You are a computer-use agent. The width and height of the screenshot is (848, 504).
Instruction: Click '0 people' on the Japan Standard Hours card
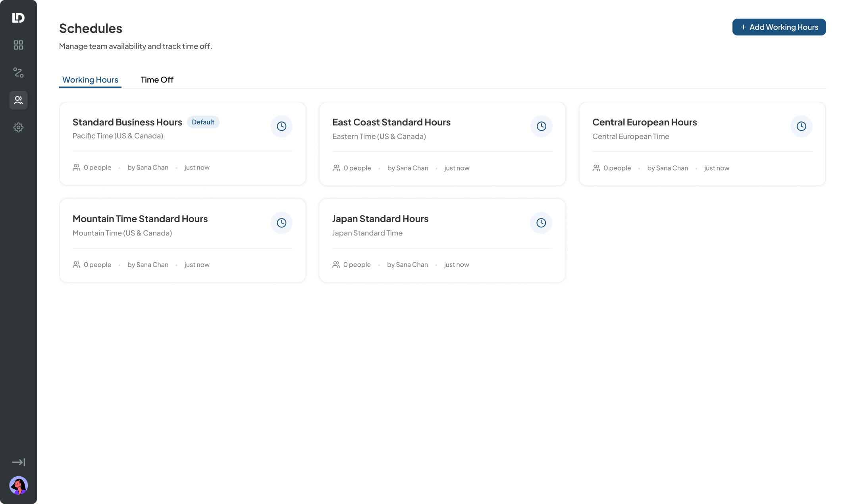click(357, 265)
